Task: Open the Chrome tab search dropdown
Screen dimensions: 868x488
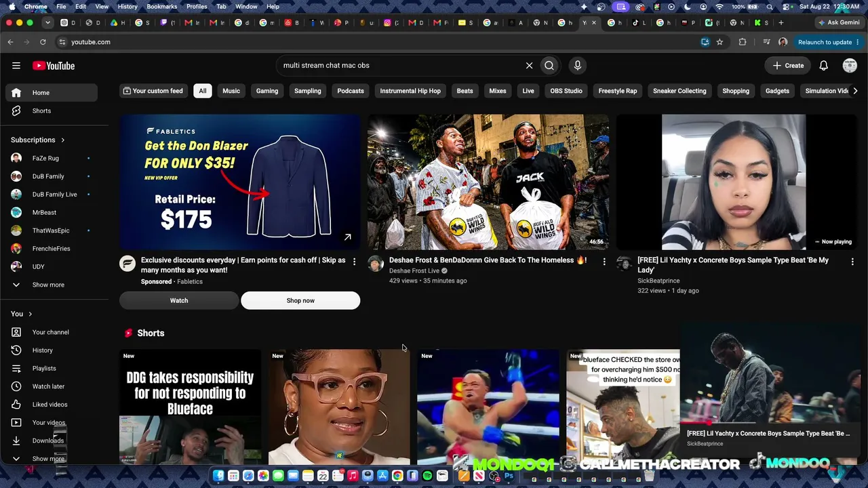Action: click(47, 22)
